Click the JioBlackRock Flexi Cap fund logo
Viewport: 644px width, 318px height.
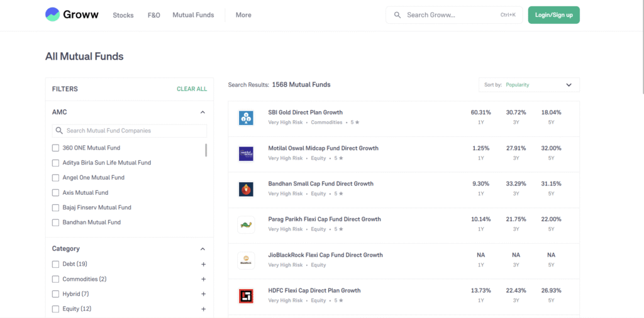tap(246, 260)
